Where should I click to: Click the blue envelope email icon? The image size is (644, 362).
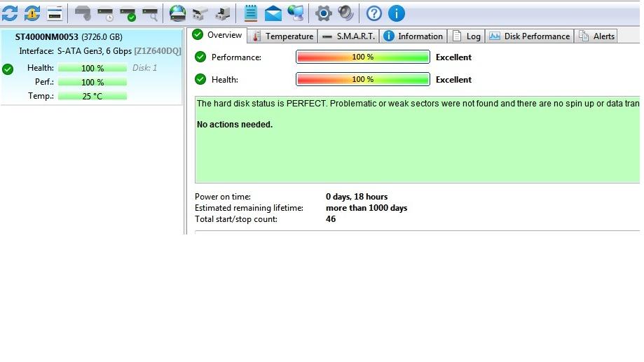click(x=273, y=13)
